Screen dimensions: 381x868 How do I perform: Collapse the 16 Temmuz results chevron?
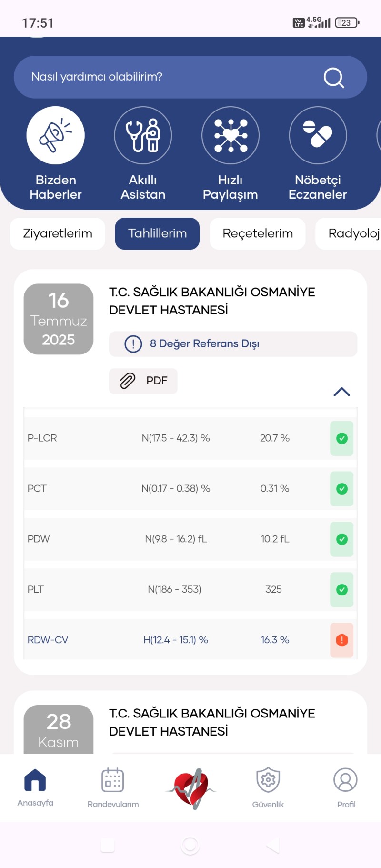(342, 392)
